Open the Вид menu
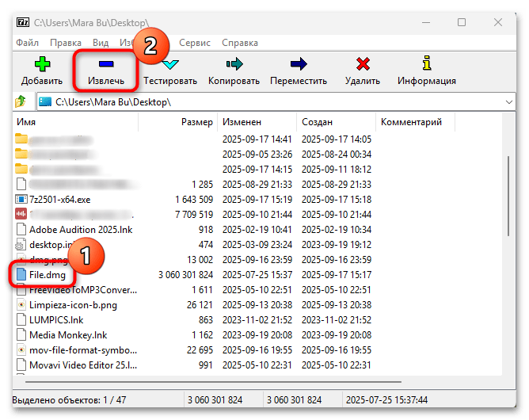Viewport: 529px width, 420px height. [101, 43]
